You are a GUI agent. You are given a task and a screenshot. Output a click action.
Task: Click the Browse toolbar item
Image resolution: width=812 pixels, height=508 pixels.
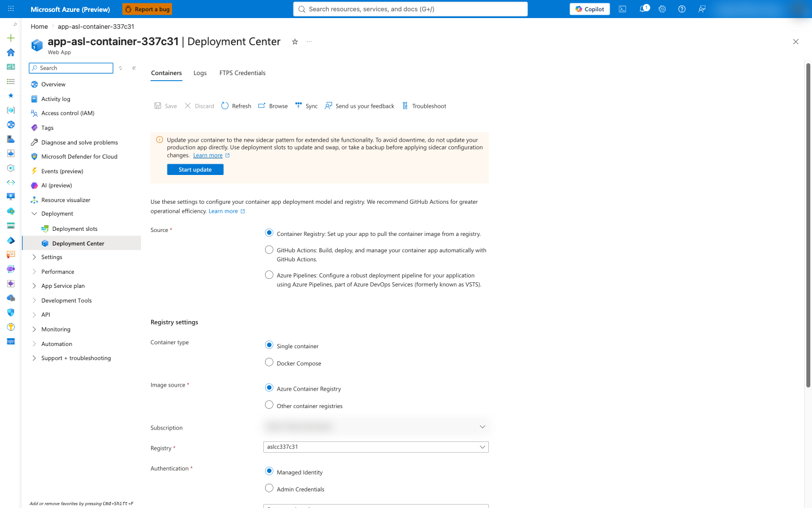pos(273,106)
